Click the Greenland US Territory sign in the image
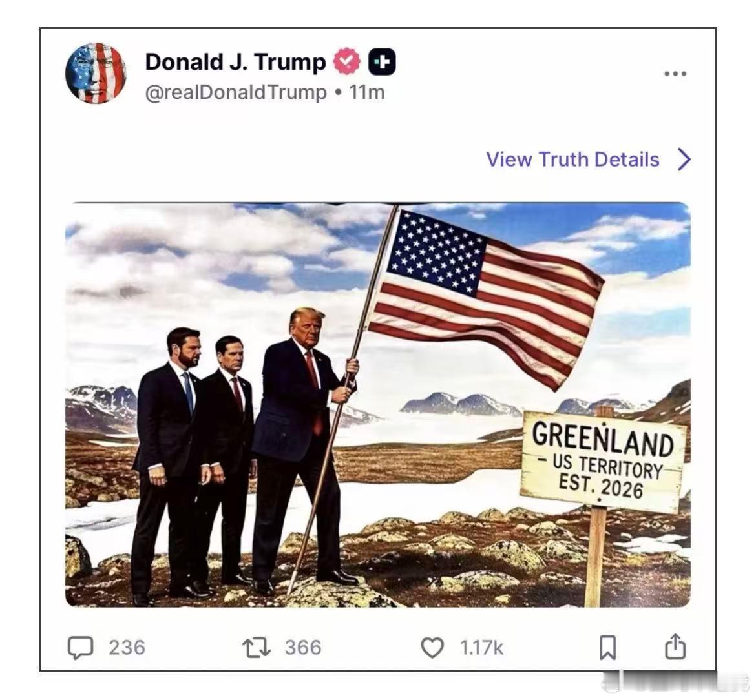This screenshot has width=756, height=700. point(603,460)
